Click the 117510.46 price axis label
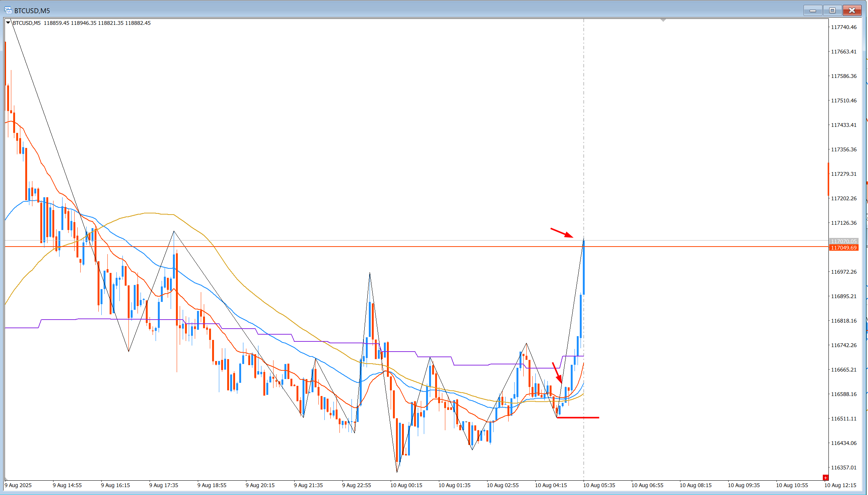The height and width of the screenshot is (495, 868). pyautogui.click(x=844, y=101)
